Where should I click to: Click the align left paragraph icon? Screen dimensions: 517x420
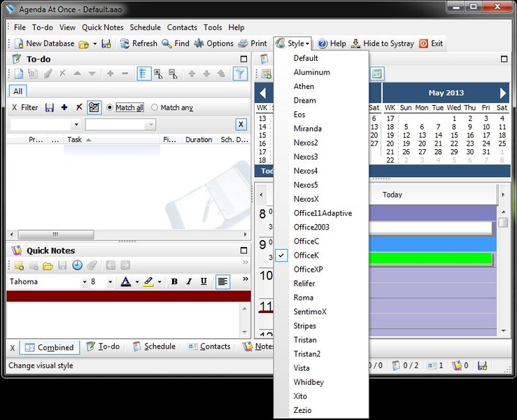(x=222, y=281)
